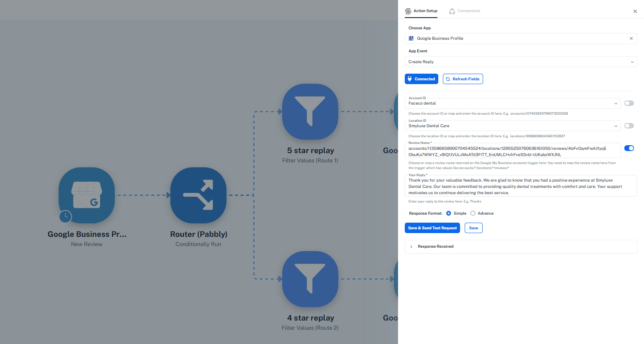The image size is (644, 344).
Task: Toggle the Location ID map switch
Action: click(629, 126)
